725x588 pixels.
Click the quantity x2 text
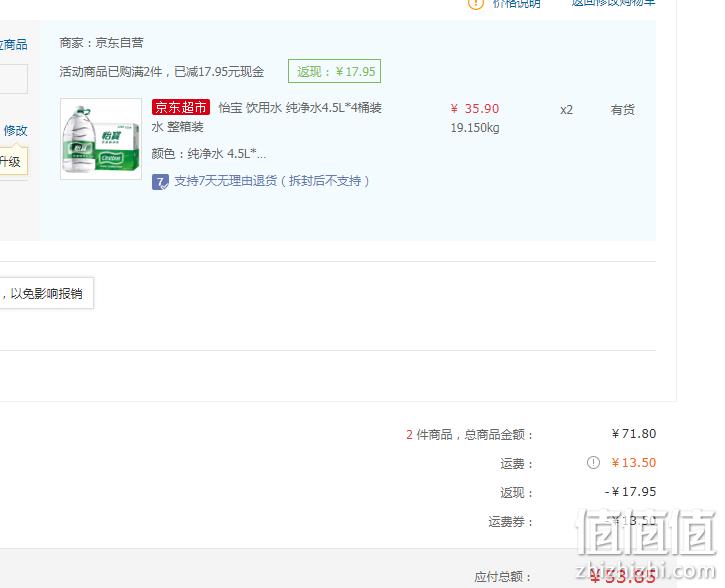point(566,110)
